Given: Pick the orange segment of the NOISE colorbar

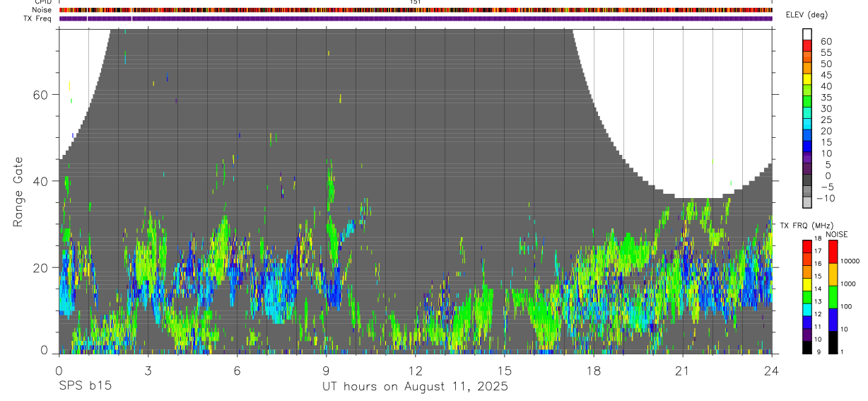Looking at the screenshot, I should pos(833,274).
